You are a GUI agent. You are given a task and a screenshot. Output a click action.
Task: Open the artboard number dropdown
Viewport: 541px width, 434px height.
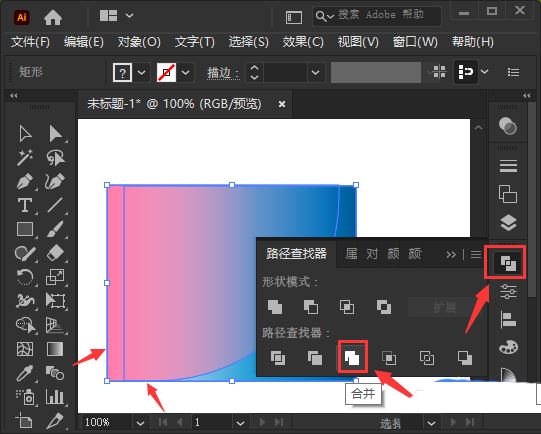click(x=240, y=423)
